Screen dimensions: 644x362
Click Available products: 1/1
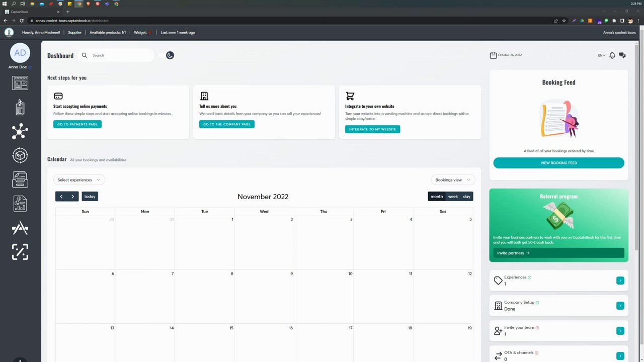point(108,32)
